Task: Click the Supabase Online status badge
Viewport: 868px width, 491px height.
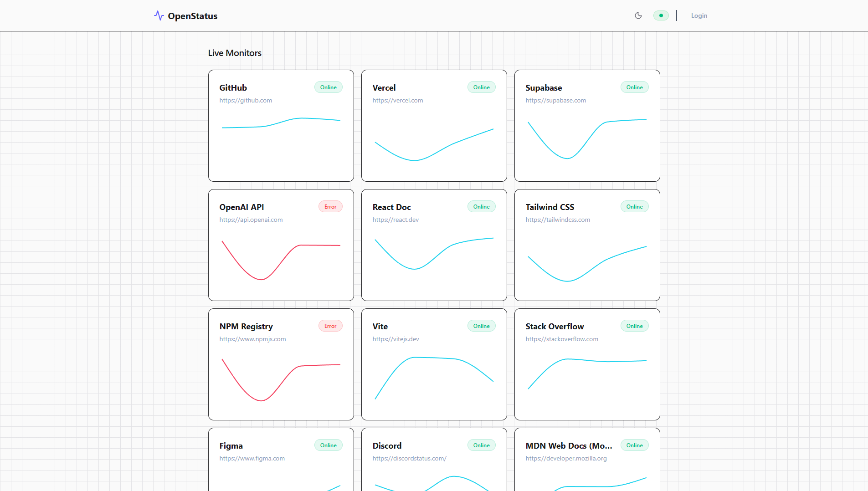Action: tap(635, 87)
